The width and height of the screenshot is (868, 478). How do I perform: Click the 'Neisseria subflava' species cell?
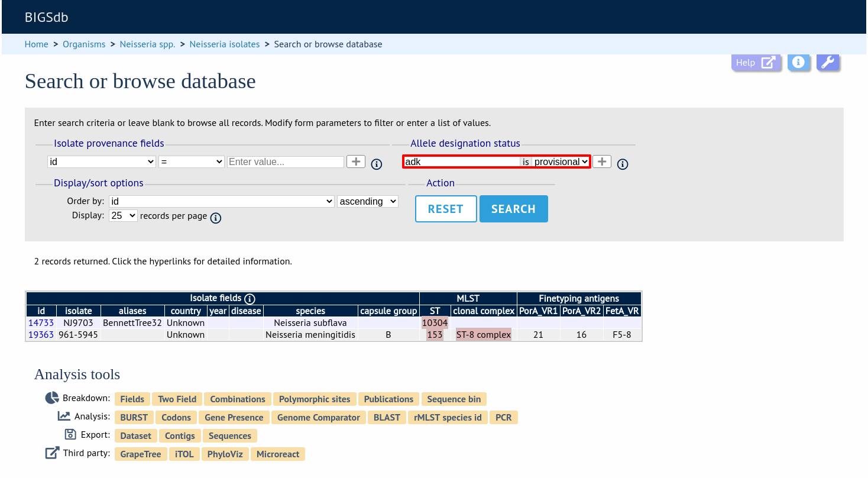(310, 323)
